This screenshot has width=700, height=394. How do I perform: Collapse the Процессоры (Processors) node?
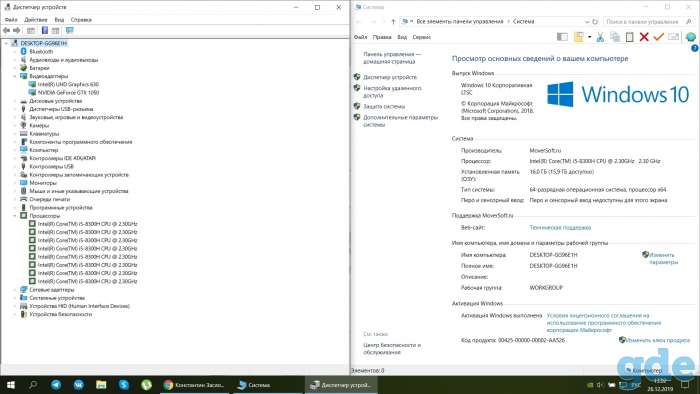click(15, 216)
